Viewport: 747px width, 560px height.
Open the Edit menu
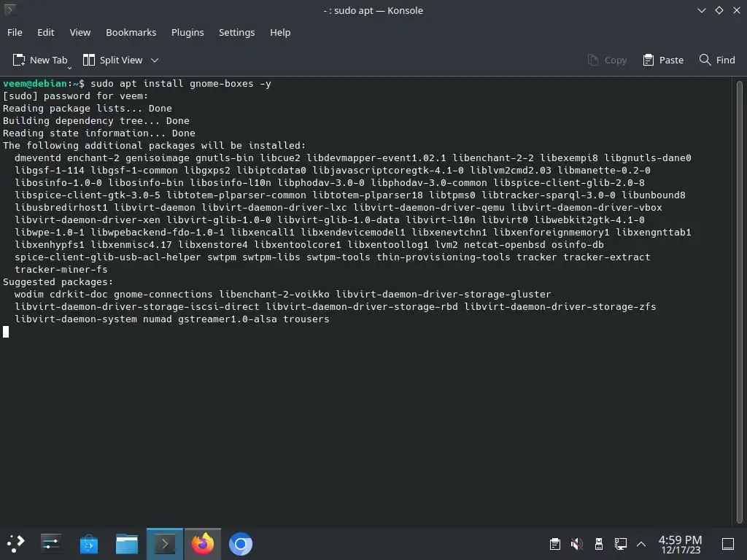(x=46, y=32)
